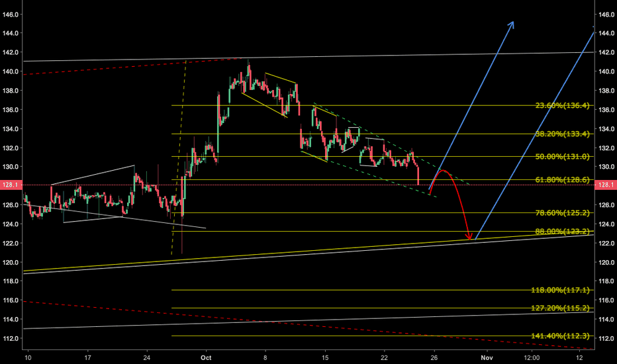Click 144.0 on the right price axis
This screenshot has height=364, width=617.
click(606, 33)
